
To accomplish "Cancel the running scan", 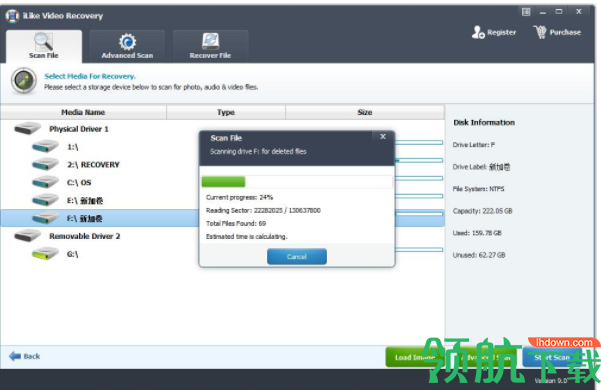I will [297, 257].
